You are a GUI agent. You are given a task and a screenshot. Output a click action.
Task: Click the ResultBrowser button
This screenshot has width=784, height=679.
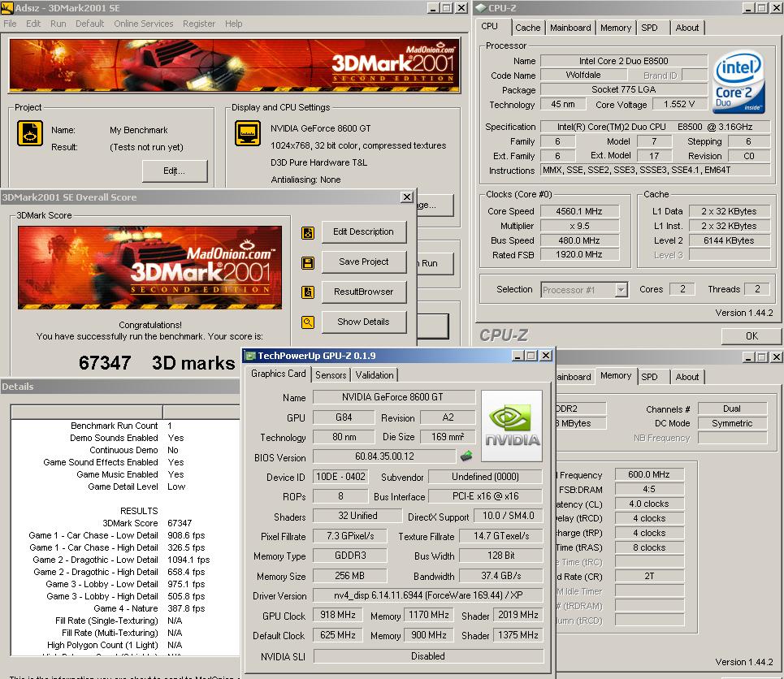pyautogui.click(x=363, y=292)
